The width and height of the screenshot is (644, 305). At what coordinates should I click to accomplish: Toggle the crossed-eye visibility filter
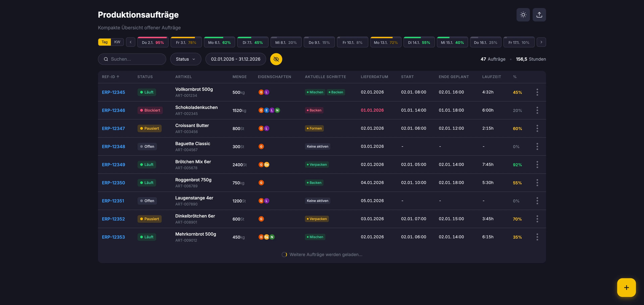(x=276, y=59)
